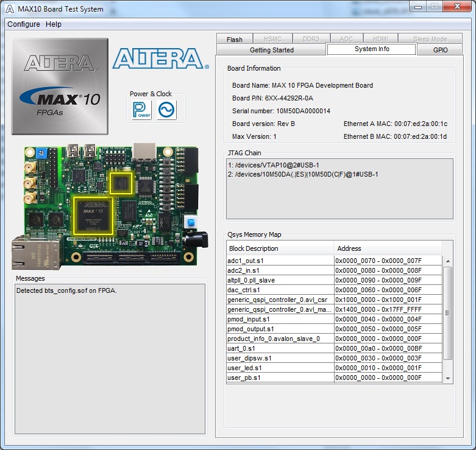Switch to the Flash tab

235,40
